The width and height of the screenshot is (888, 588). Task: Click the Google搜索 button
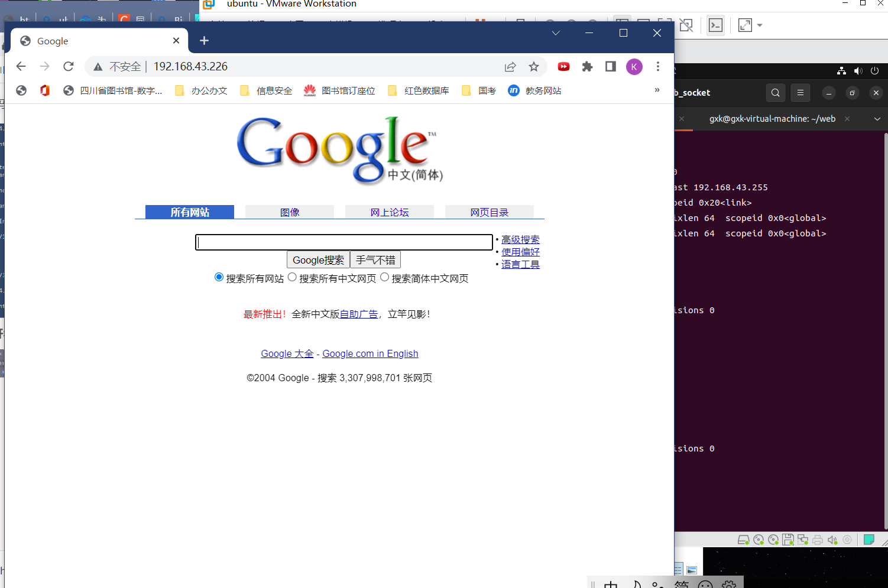[x=318, y=260]
